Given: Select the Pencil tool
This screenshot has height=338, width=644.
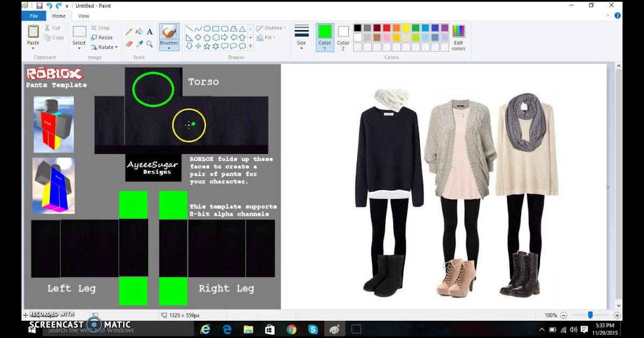Looking at the screenshot, I should point(129,32).
